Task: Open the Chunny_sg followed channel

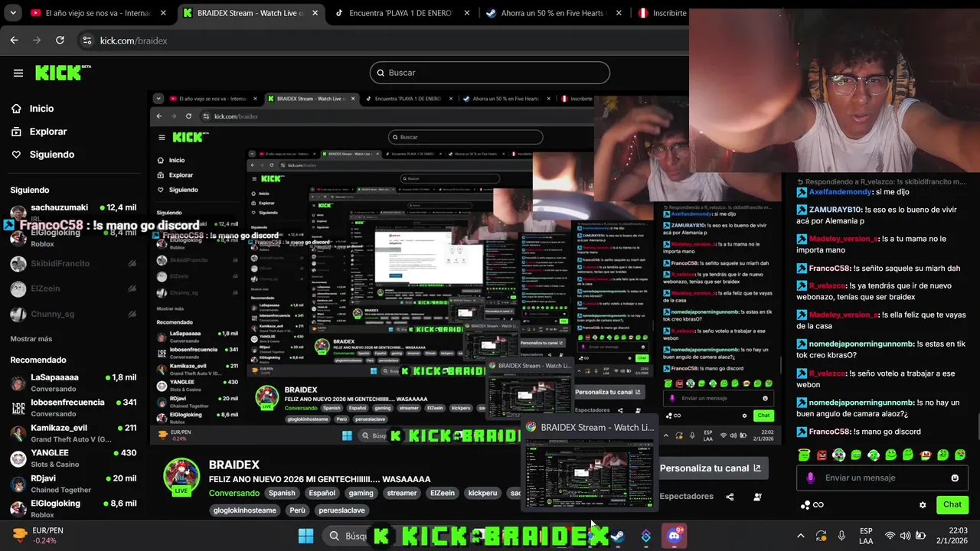Action: pos(73,314)
